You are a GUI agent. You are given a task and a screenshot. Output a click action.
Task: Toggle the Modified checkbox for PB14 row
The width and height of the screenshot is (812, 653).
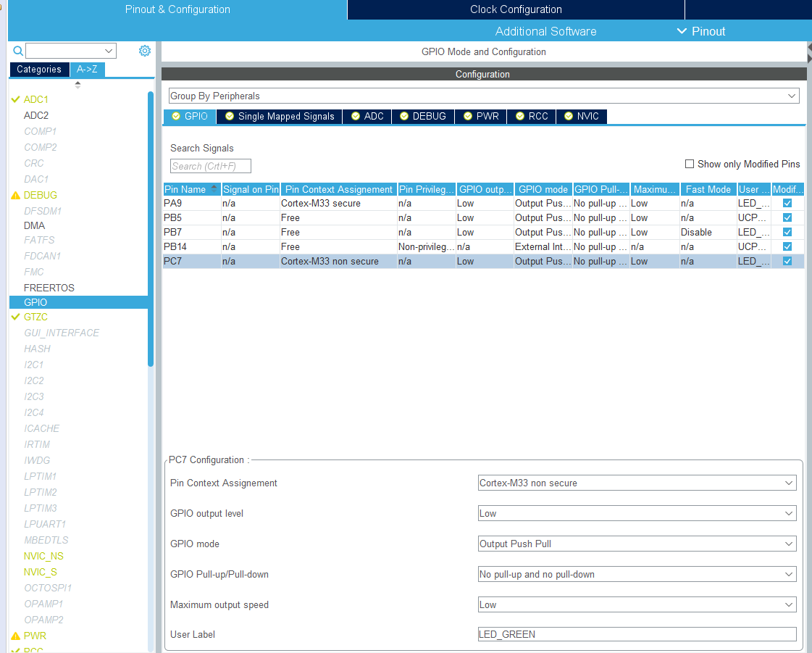(787, 247)
